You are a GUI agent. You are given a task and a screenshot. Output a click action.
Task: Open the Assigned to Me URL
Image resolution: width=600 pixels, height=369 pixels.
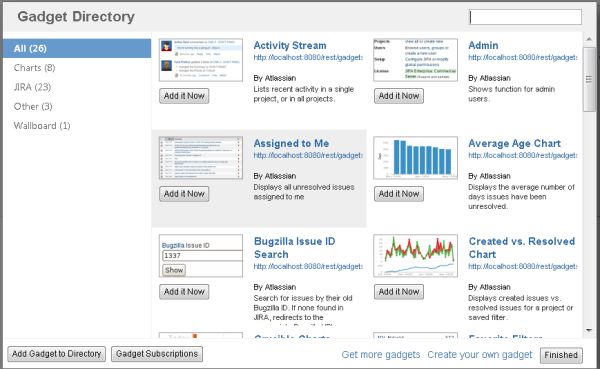pos(308,155)
